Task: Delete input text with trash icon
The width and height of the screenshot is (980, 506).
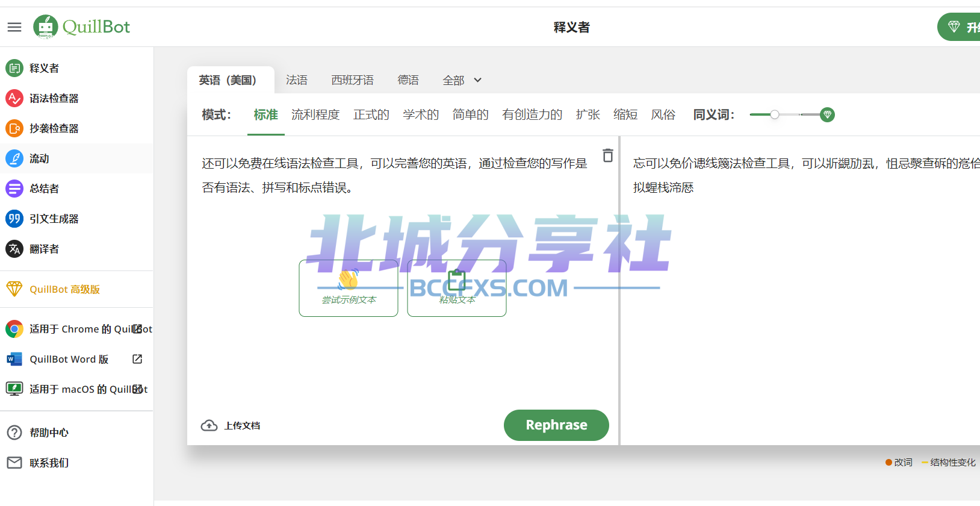Action: click(608, 155)
